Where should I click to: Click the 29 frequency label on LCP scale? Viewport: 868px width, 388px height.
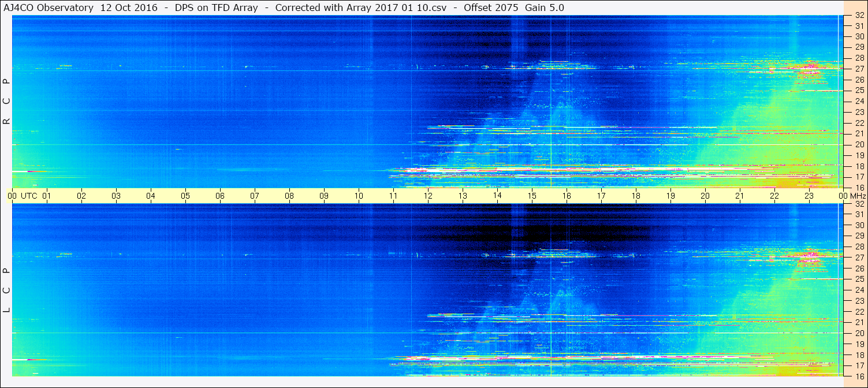[x=859, y=236]
